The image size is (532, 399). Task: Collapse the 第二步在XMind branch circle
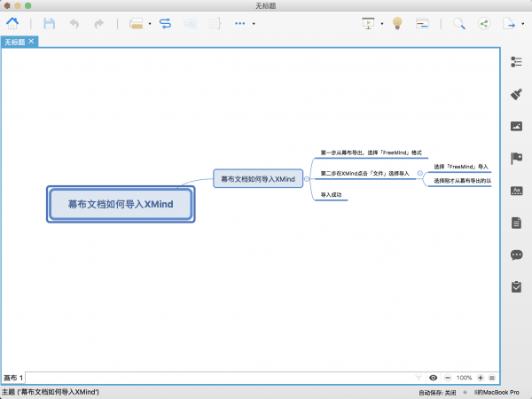coord(419,174)
